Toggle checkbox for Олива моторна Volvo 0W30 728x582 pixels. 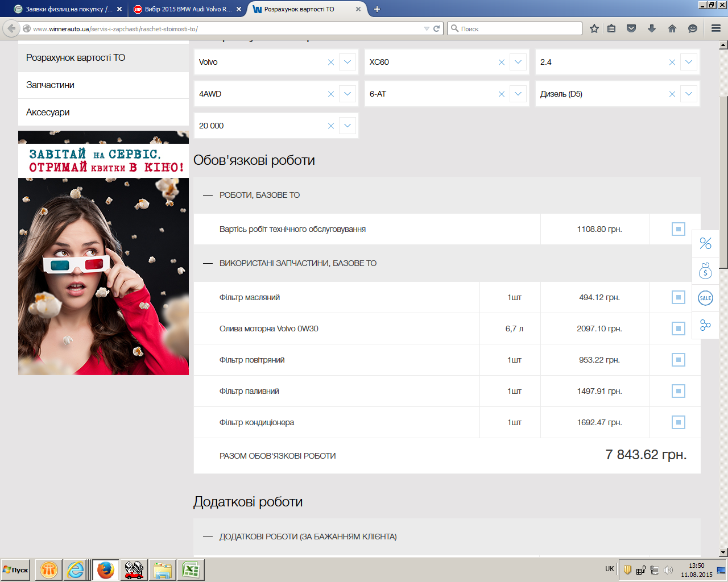[x=678, y=329]
